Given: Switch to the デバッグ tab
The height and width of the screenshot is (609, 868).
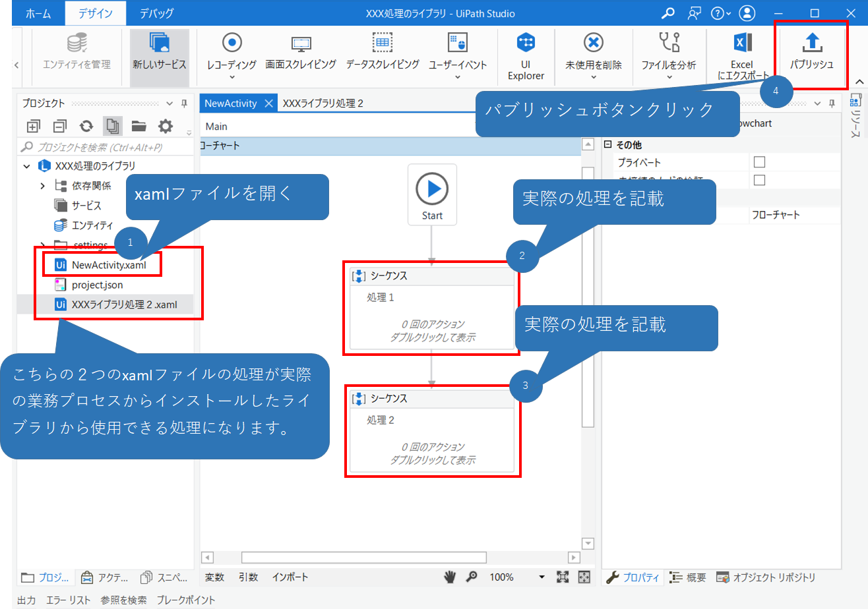Looking at the screenshot, I should point(156,13).
